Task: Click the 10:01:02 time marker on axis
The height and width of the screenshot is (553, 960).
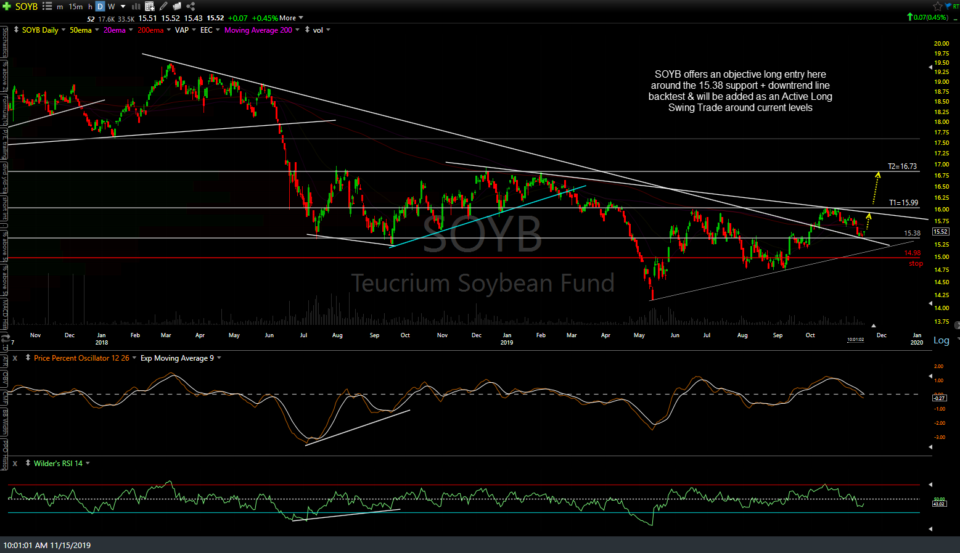Action: pos(855,339)
